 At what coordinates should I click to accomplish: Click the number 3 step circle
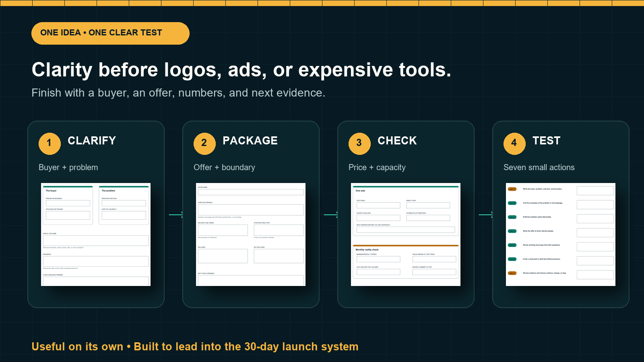tap(359, 144)
